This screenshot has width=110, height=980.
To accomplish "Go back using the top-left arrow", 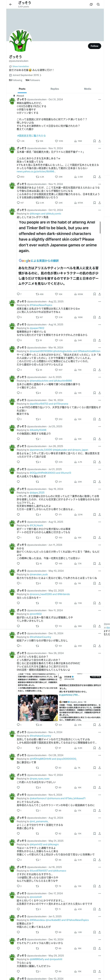I will 11,5.
